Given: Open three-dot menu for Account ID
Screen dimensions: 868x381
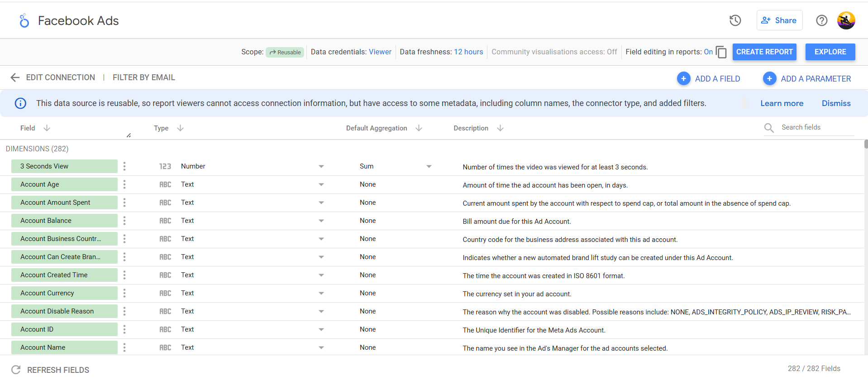Looking at the screenshot, I should point(124,329).
